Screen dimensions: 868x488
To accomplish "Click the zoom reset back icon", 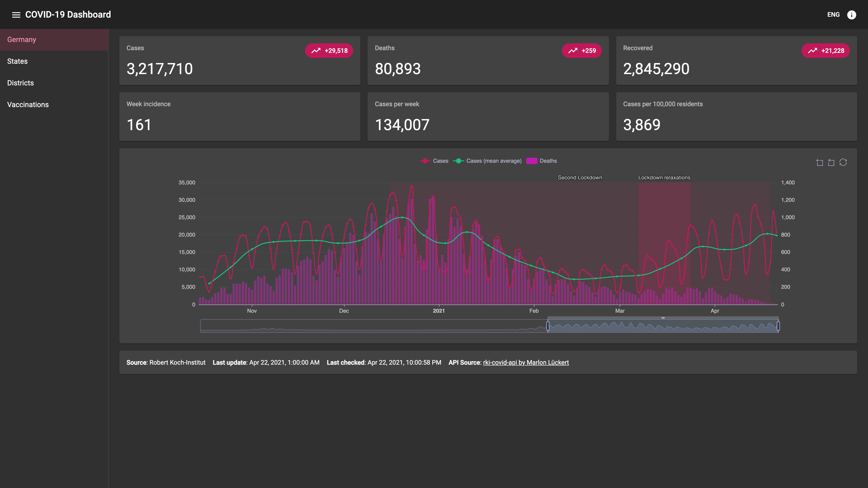I will [x=831, y=163].
